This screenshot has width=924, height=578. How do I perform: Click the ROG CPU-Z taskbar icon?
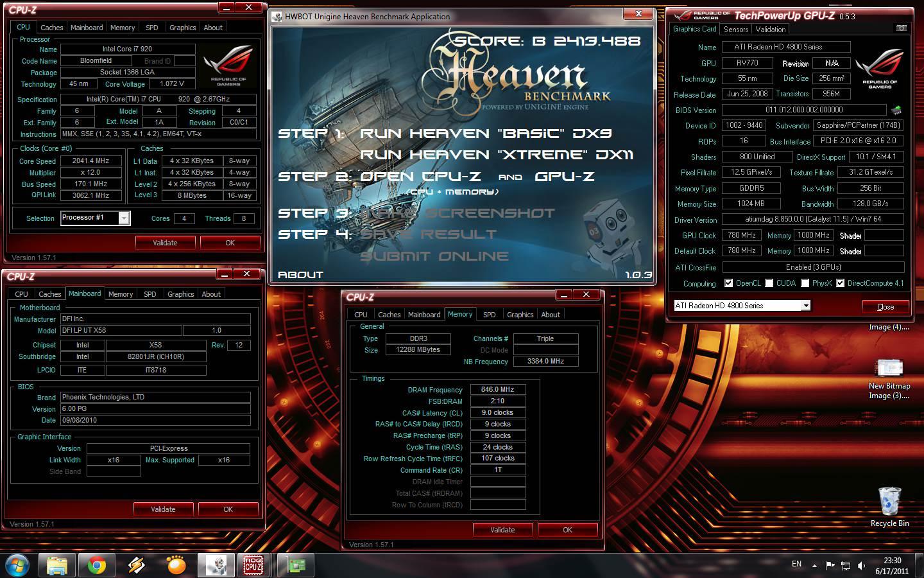pos(254,565)
